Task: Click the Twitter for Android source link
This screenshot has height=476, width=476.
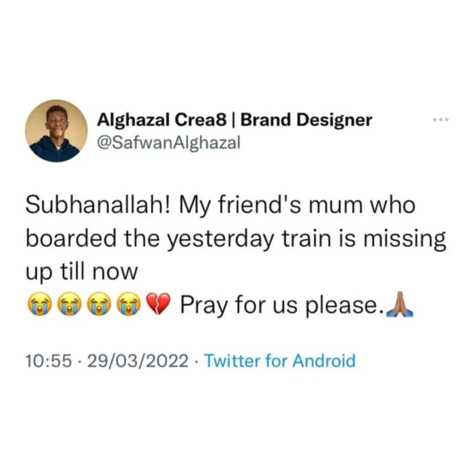Action: (x=280, y=361)
